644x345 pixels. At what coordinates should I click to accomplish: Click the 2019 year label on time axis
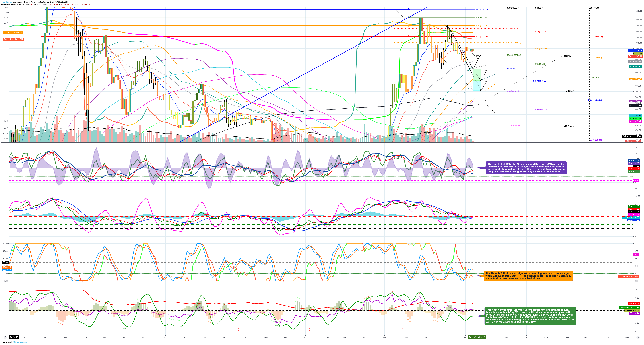(305, 337)
